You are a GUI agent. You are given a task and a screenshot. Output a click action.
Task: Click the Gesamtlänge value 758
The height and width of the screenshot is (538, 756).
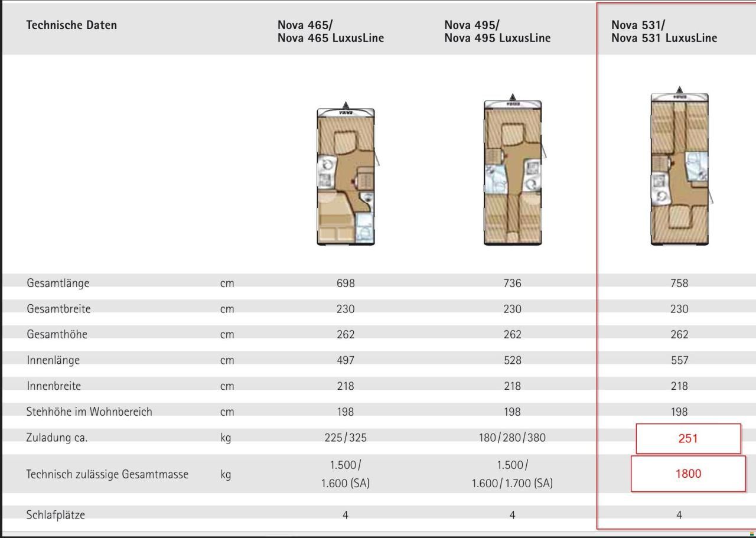click(679, 283)
